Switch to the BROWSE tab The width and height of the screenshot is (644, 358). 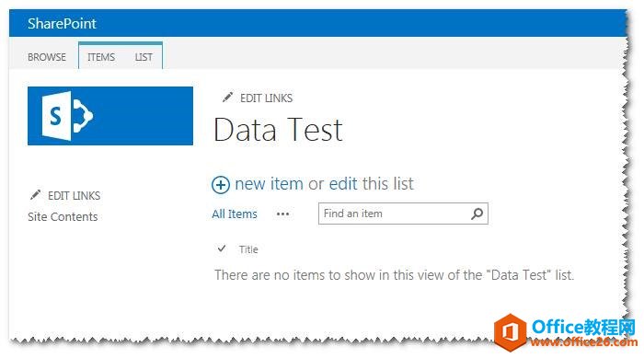click(x=47, y=57)
